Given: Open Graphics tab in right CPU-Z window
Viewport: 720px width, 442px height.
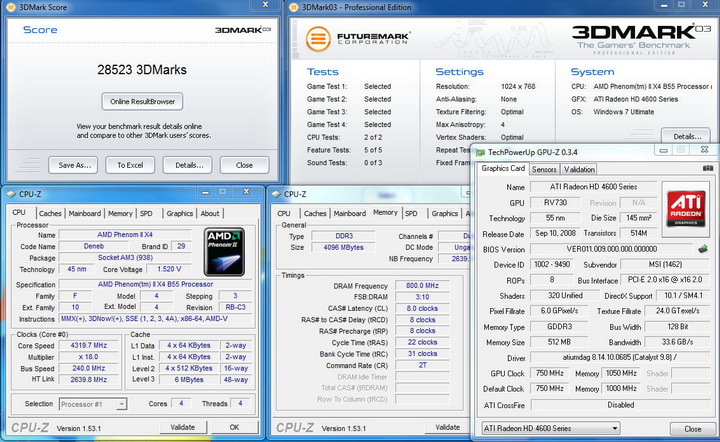Looking at the screenshot, I should point(444,213).
